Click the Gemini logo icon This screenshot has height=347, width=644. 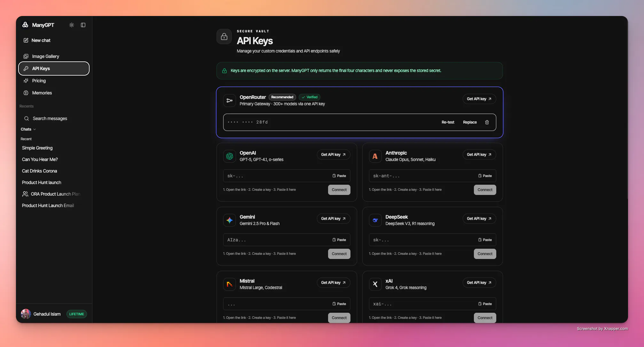coord(230,220)
